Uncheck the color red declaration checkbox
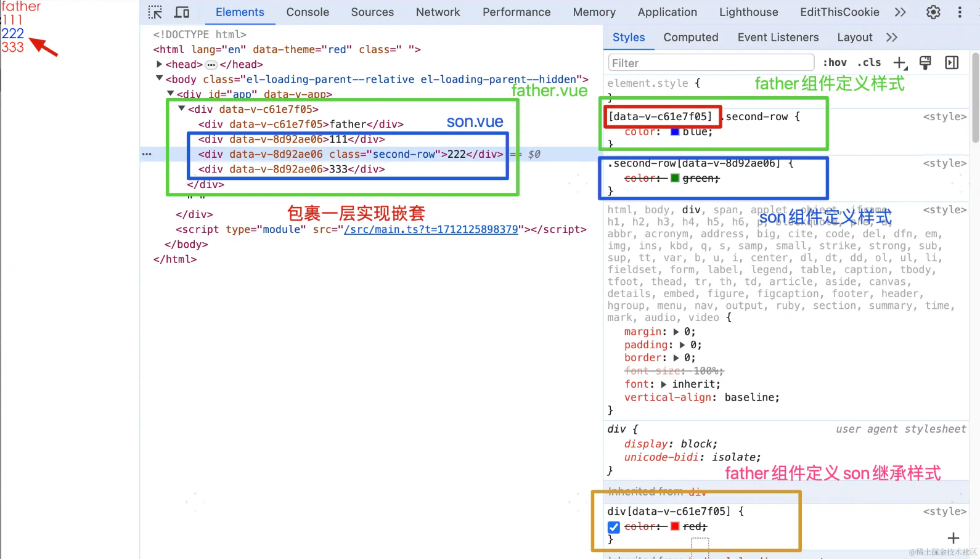The width and height of the screenshot is (980, 559). coord(614,527)
